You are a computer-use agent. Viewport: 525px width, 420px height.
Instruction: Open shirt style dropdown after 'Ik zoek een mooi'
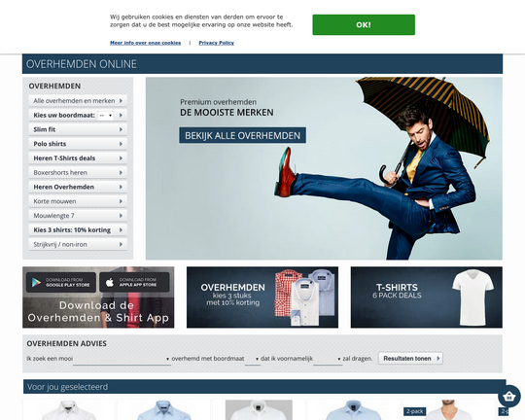(122, 359)
